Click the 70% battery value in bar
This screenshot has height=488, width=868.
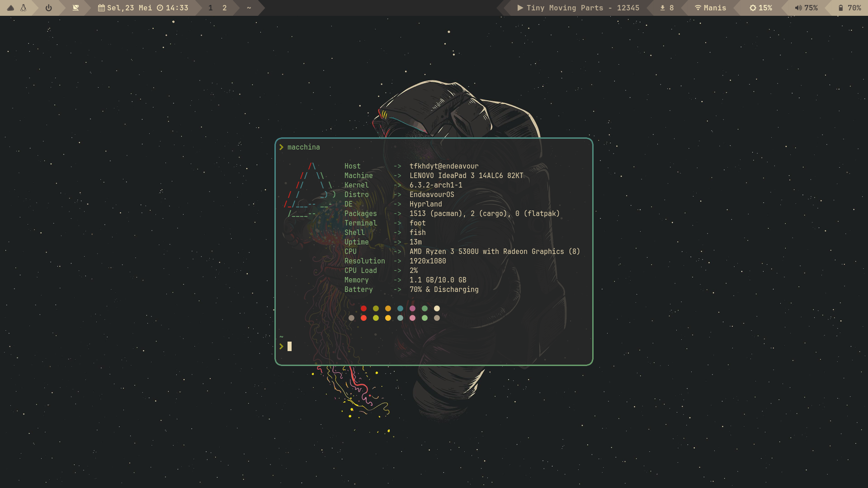point(854,8)
